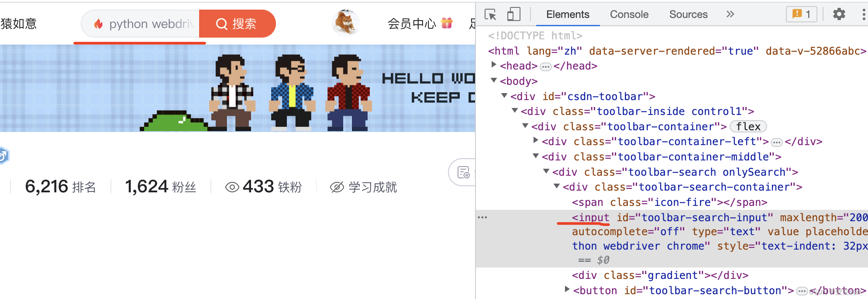Expand the toolbar-search-button button node
Screen dimensions: 868x299
(567, 289)
